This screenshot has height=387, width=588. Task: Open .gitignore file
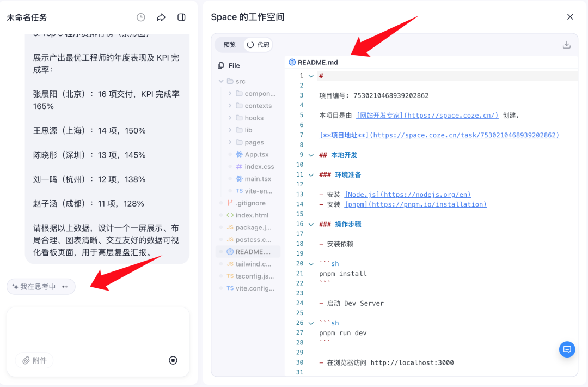[247, 203]
